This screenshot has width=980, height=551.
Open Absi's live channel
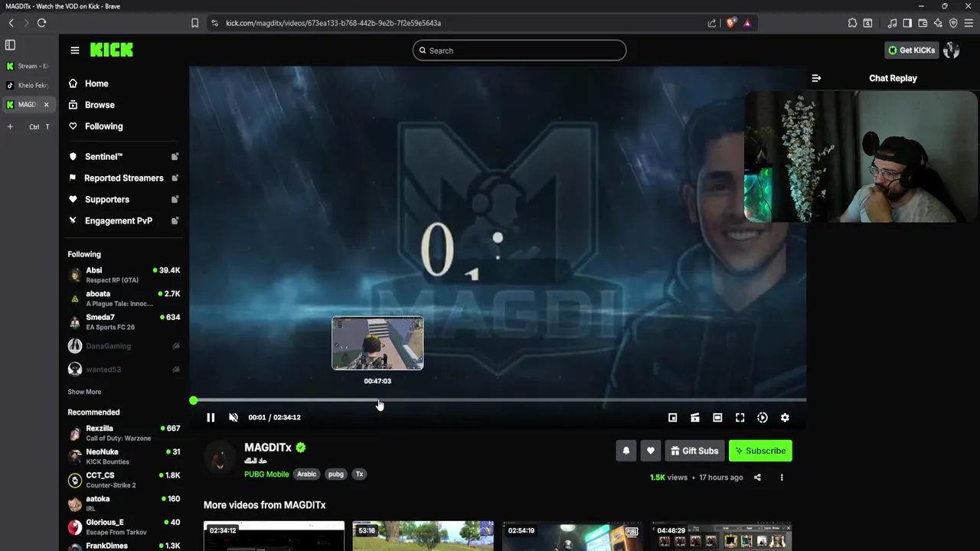tap(123, 275)
